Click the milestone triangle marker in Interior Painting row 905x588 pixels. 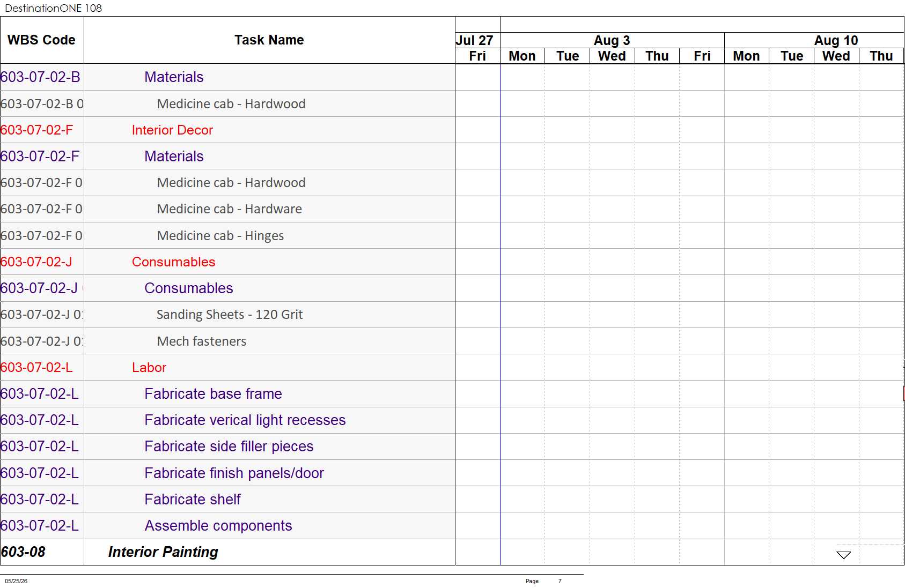pyautogui.click(x=843, y=555)
